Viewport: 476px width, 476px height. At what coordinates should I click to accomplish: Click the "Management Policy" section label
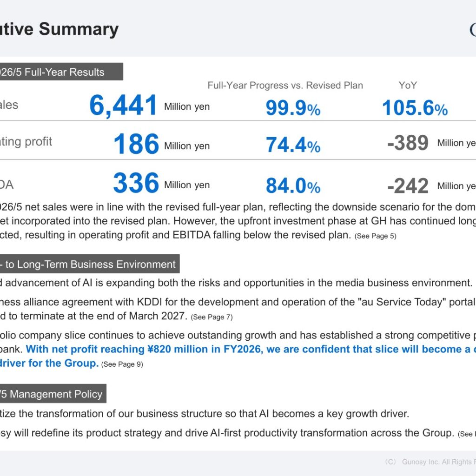53,394
